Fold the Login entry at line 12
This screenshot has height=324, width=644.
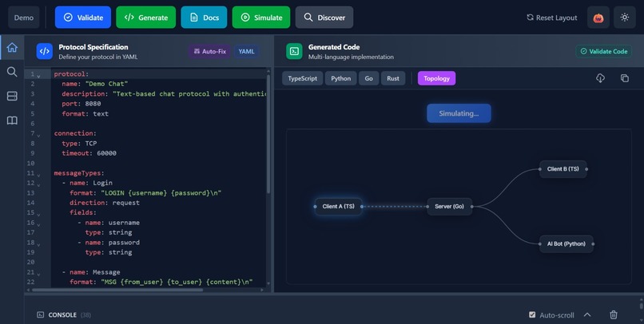pos(38,184)
